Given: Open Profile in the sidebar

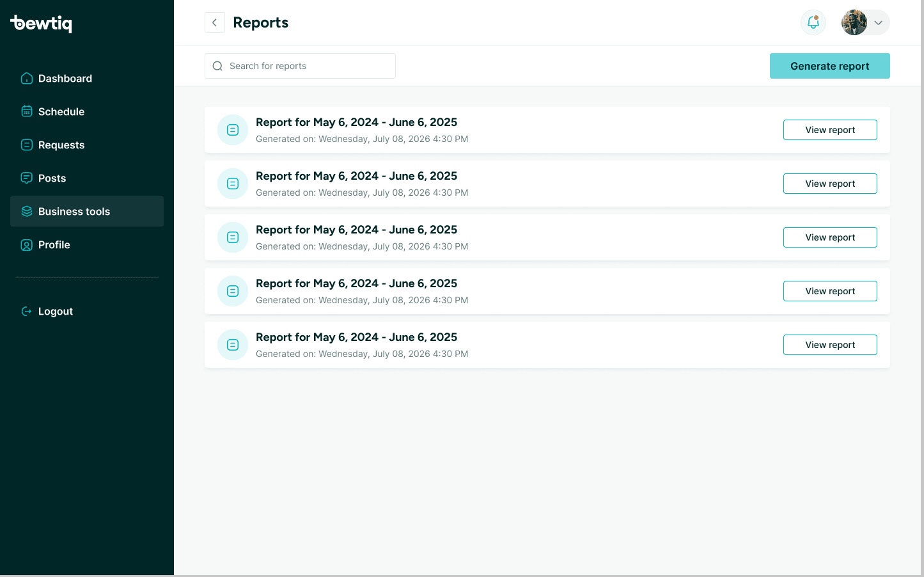Looking at the screenshot, I should (x=87, y=244).
